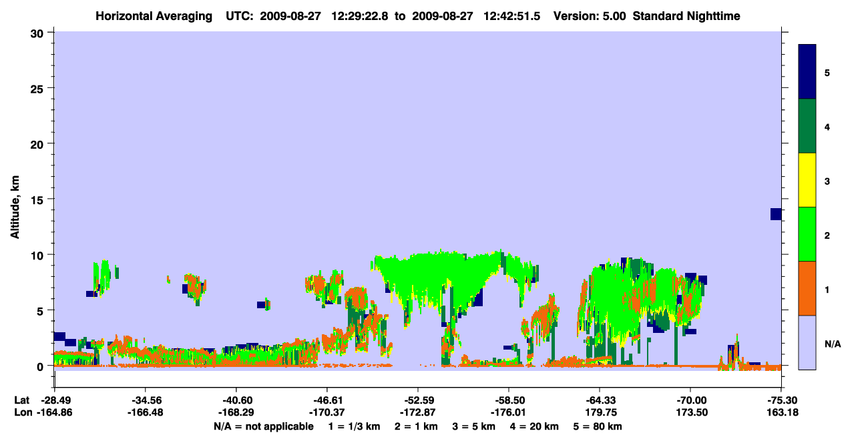Click the yellow level 3 colorbar segment
This screenshot has width=868, height=445.
click(x=807, y=180)
